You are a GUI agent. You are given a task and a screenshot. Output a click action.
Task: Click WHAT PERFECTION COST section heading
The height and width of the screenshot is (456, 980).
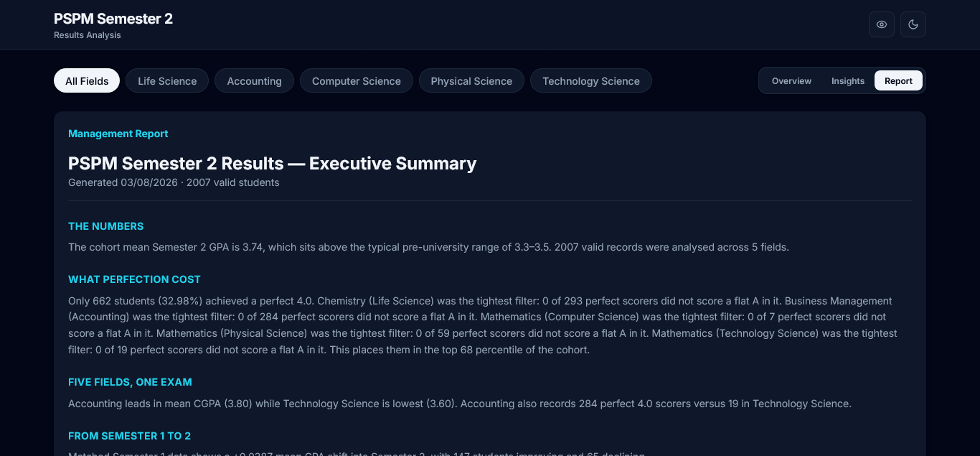click(x=134, y=279)
